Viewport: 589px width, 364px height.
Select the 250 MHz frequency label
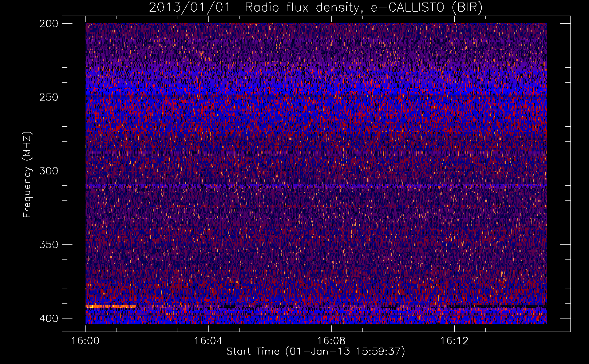tap(49, 97)
